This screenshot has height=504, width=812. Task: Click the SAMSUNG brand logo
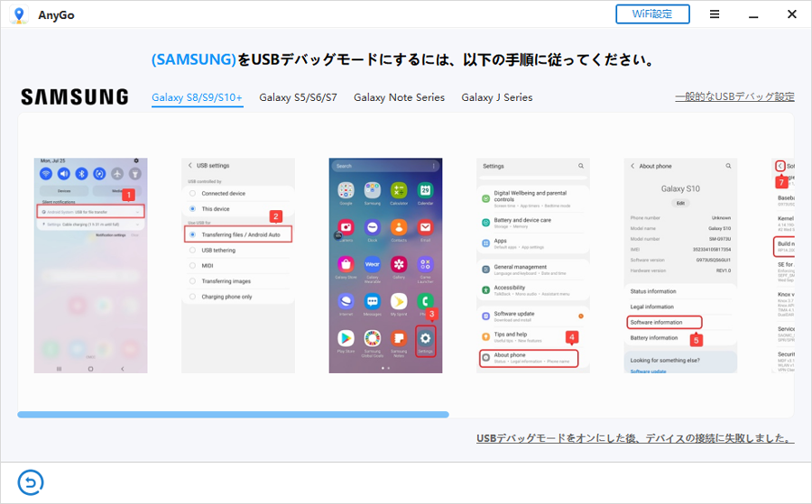pos(75,97)
